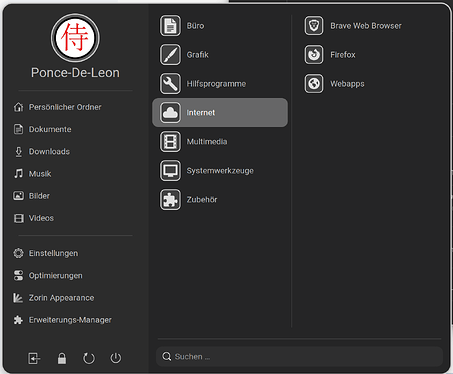This screenshot has height=374, width=453.
Task: Click the Einstellungen gear icon
Action: coord(19,253)
